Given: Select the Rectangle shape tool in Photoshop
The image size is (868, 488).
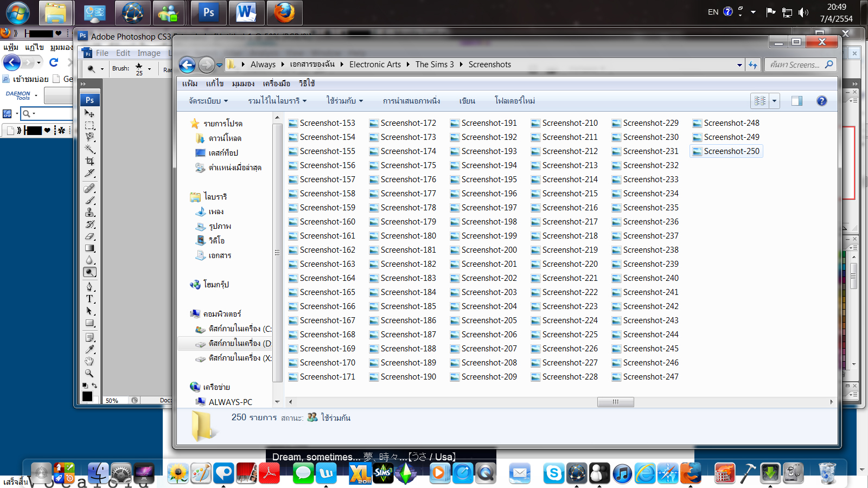Looking at the screenshot, I should point(90,323).
